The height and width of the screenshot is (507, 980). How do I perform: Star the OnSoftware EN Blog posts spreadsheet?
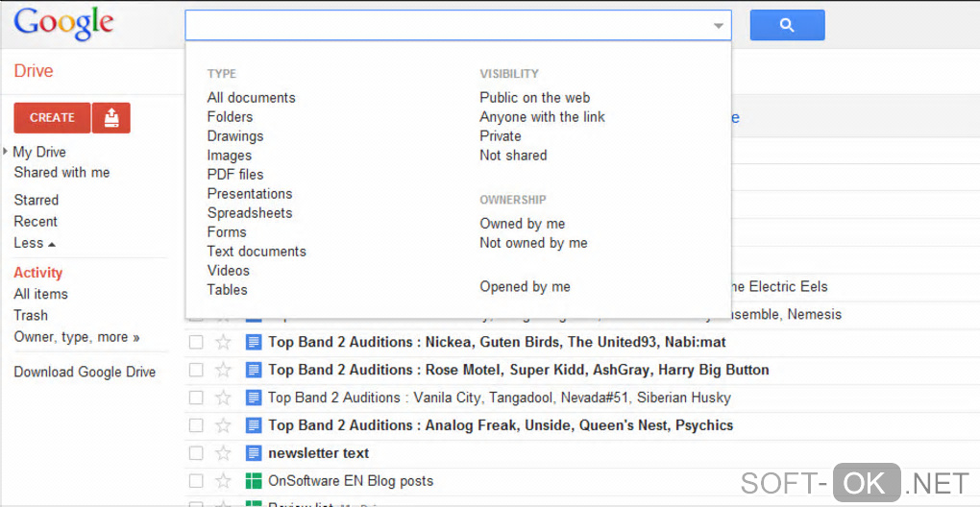[223, 481]
